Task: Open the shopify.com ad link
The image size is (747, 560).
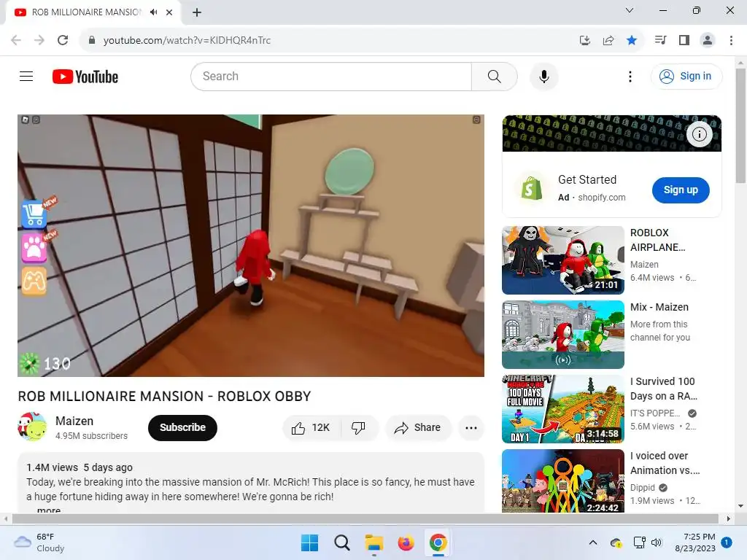Action: (601, 198)
